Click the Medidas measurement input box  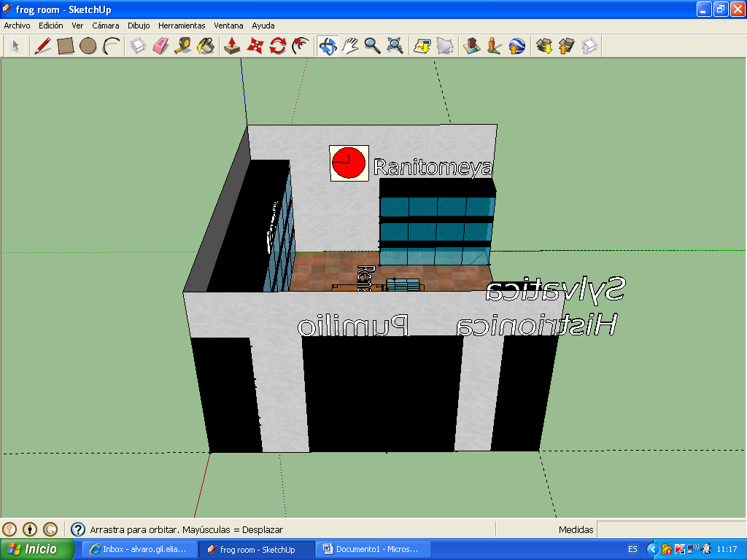click(670, 529)
